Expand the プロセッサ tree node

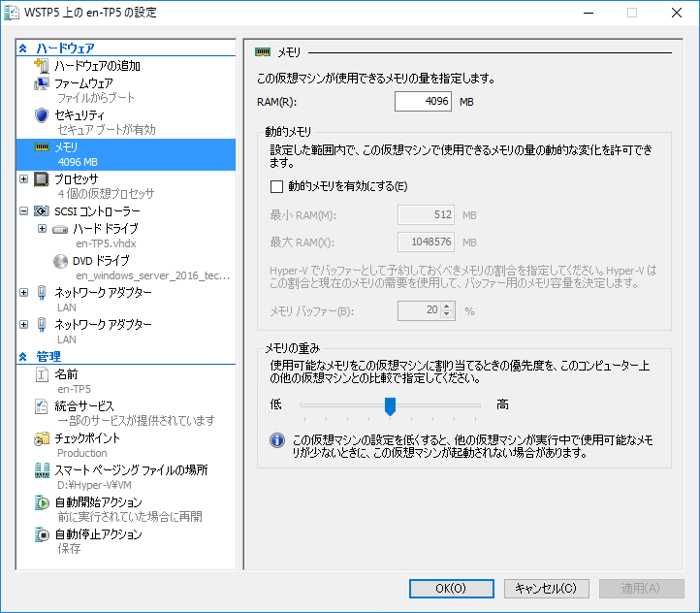point(23,179)
